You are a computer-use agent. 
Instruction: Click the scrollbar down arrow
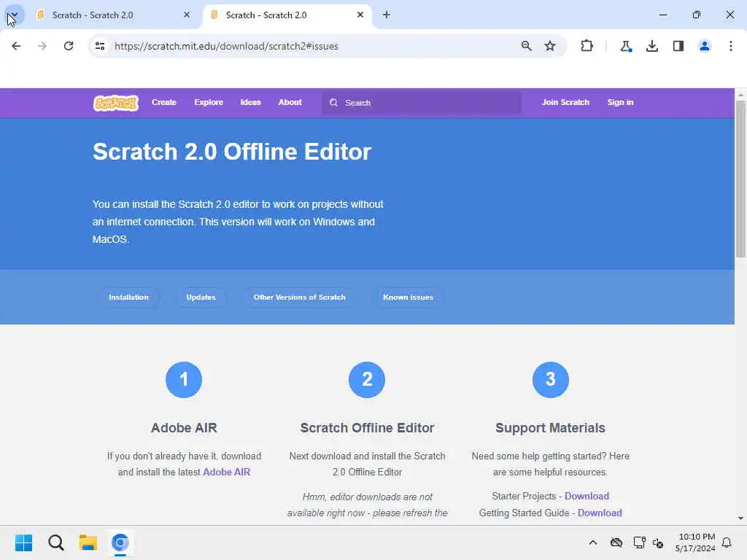tap(740, 518)
